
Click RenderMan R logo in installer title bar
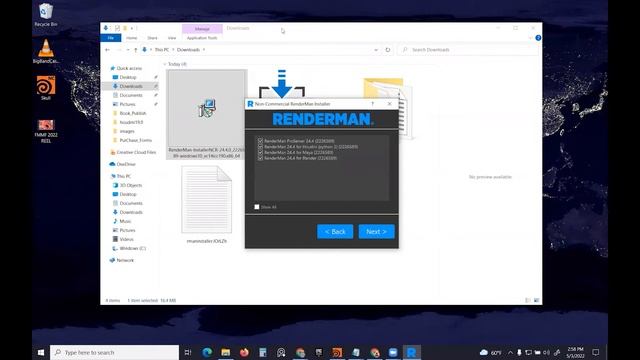click(x=250, y=104)
